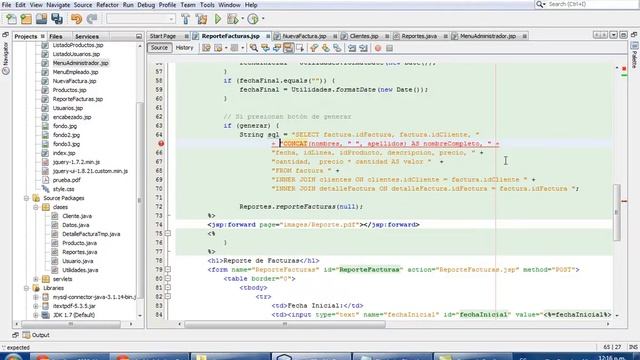Click the Stop Macro Recording icon

(x=389, y=48)
